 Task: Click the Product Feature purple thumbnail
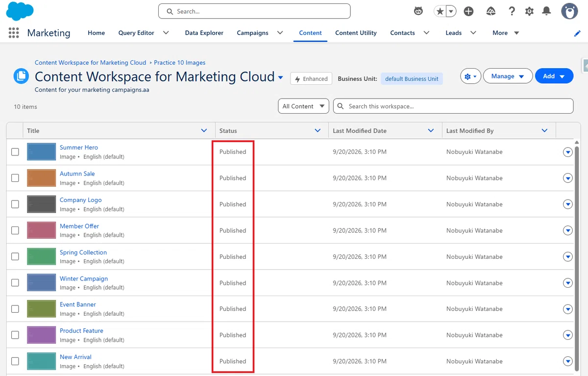click(42, 335)
